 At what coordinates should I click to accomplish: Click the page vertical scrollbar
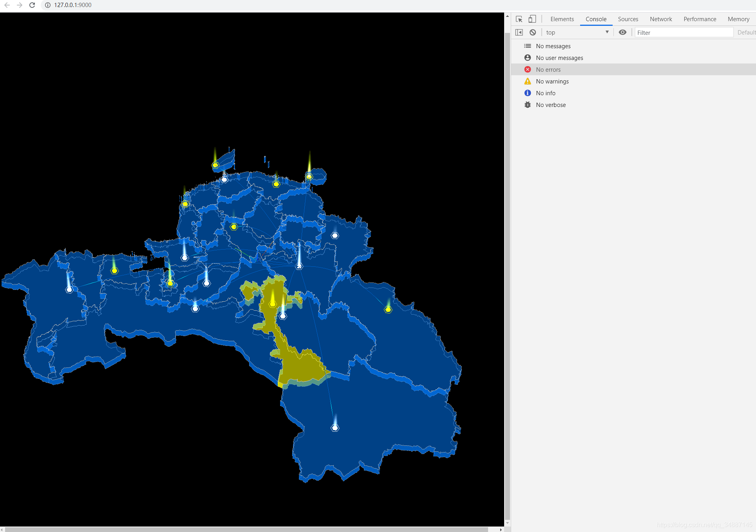click(x=507, y=274)
